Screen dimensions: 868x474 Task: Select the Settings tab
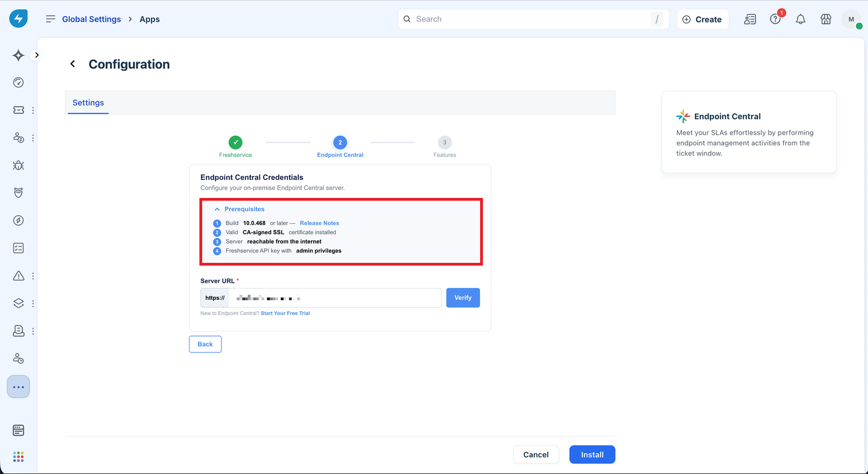(88, 103)
